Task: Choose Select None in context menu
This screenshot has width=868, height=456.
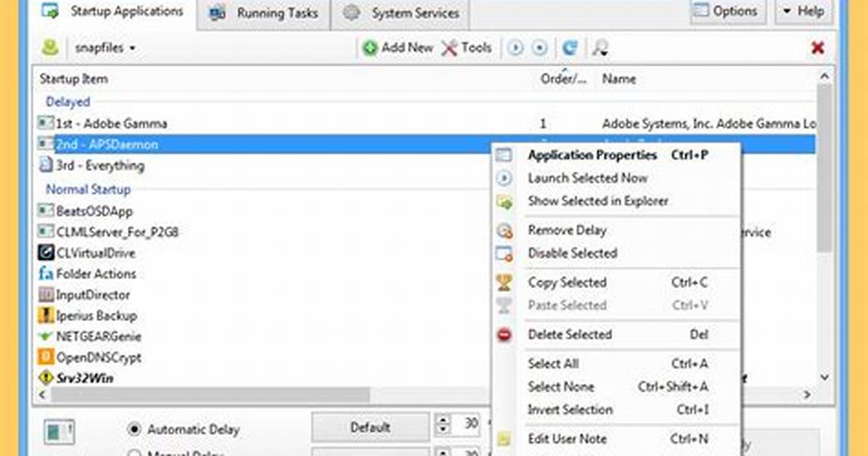Action: 617,387
